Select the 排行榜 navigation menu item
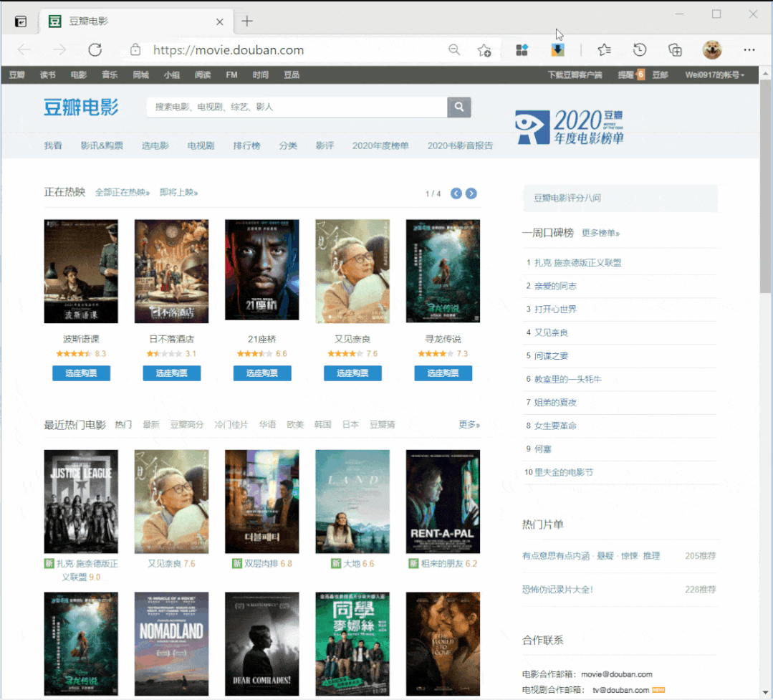Image resolution: width=773 pixels, height=700 pixels. (246, 145)
